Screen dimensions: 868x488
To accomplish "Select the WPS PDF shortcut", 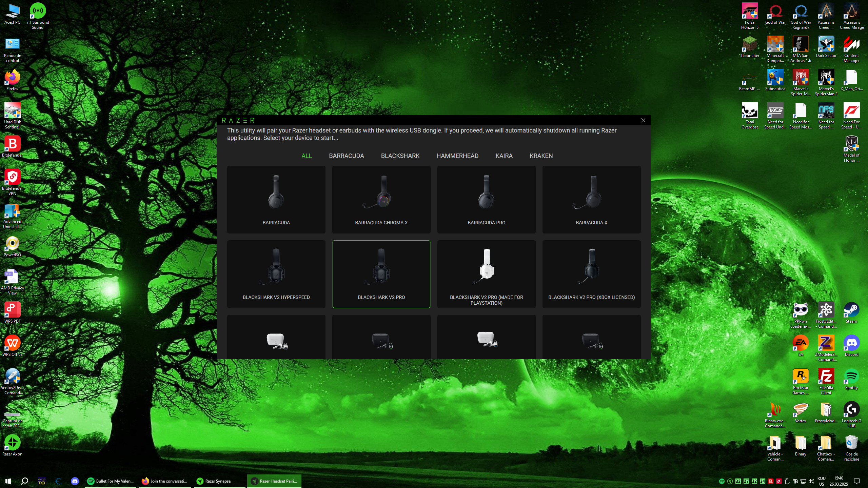I will [12, 312].
